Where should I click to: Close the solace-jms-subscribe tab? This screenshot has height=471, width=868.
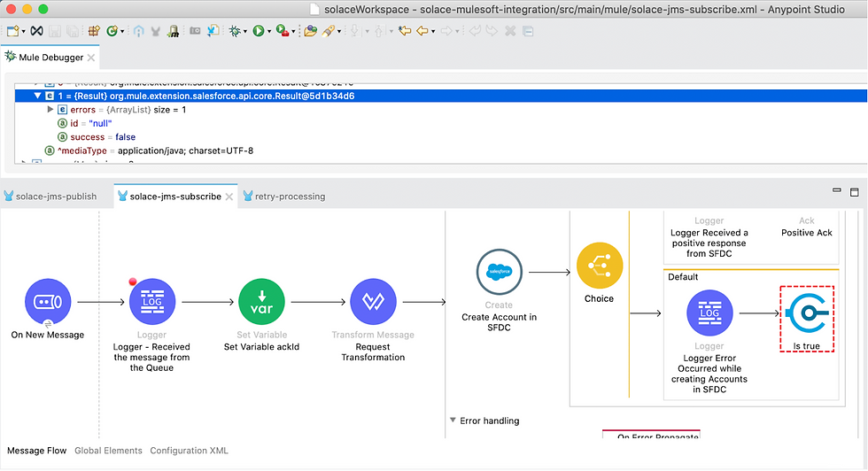click(x=229, y=197)
